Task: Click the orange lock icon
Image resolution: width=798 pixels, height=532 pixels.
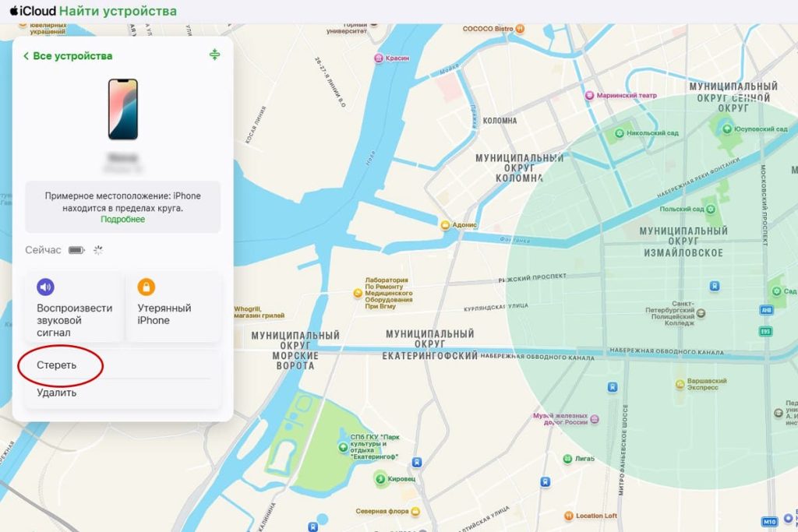Action: coord(146,287)
